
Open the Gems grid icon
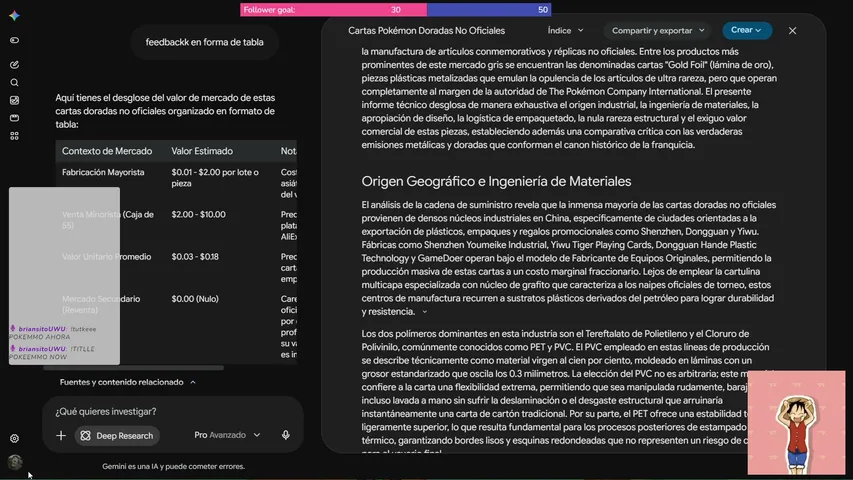15,136
